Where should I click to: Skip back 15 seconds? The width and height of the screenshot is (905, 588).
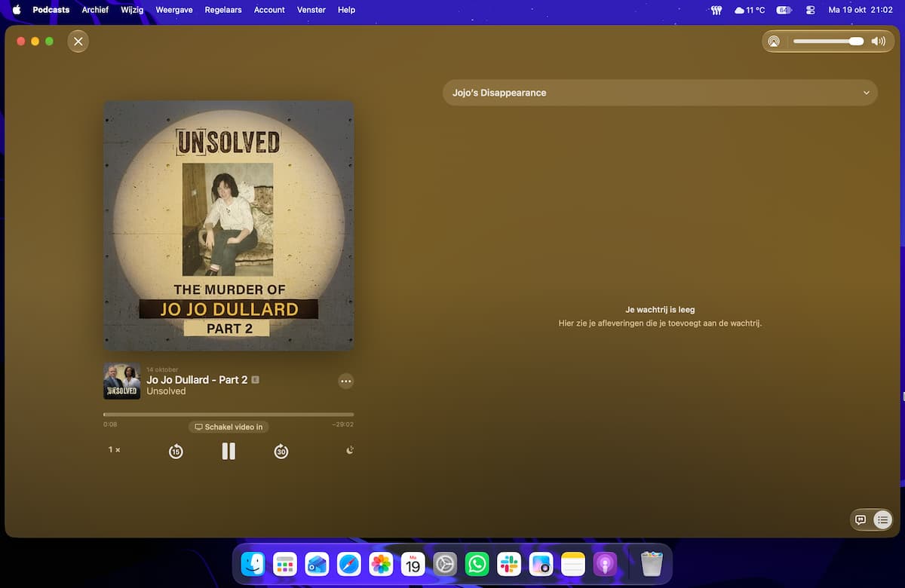pyautogui.click(x=176, y=452)
